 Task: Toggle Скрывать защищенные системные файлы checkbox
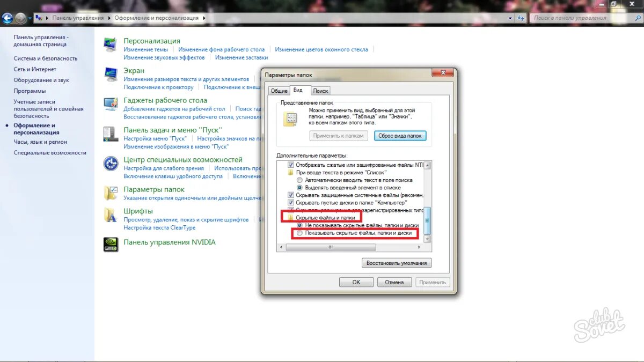pos(291,195)
